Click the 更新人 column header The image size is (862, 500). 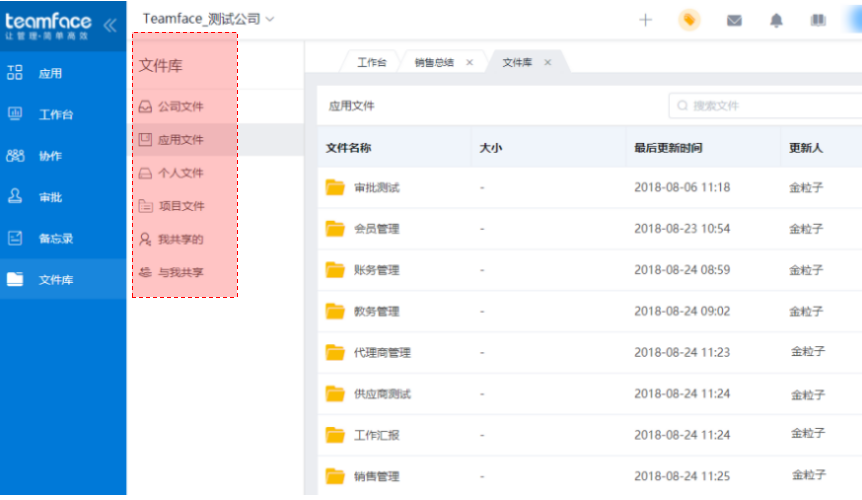(805, 147)
